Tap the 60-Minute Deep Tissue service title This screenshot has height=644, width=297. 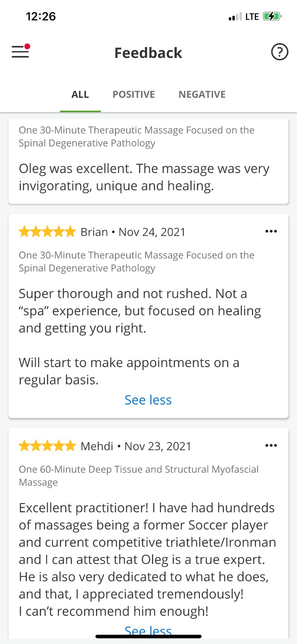[x=139, y=476]
